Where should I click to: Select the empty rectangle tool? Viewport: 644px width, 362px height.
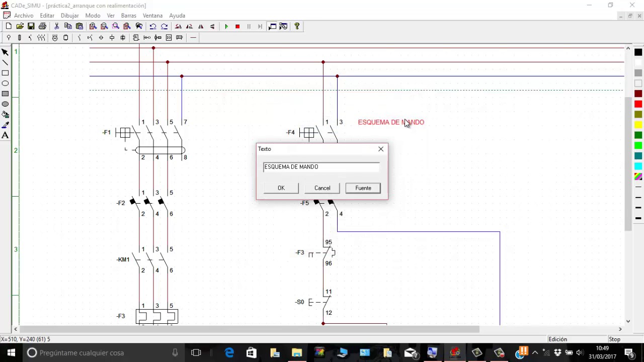[6, 73]
